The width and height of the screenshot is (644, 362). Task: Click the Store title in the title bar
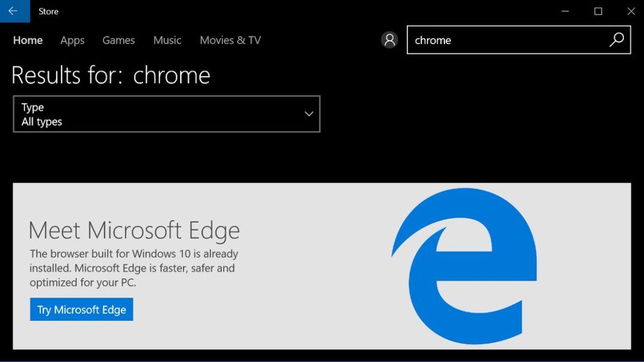tap(49, 11)
